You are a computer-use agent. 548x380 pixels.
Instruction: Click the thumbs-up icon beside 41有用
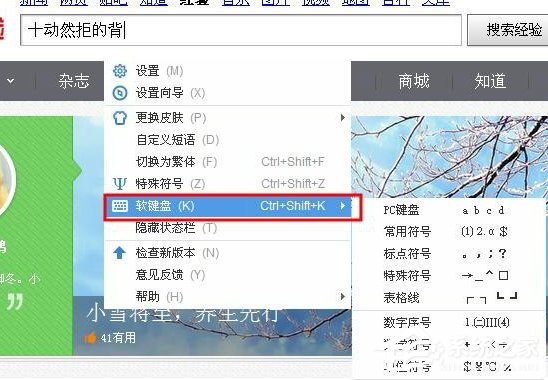(x=91, y=338)
